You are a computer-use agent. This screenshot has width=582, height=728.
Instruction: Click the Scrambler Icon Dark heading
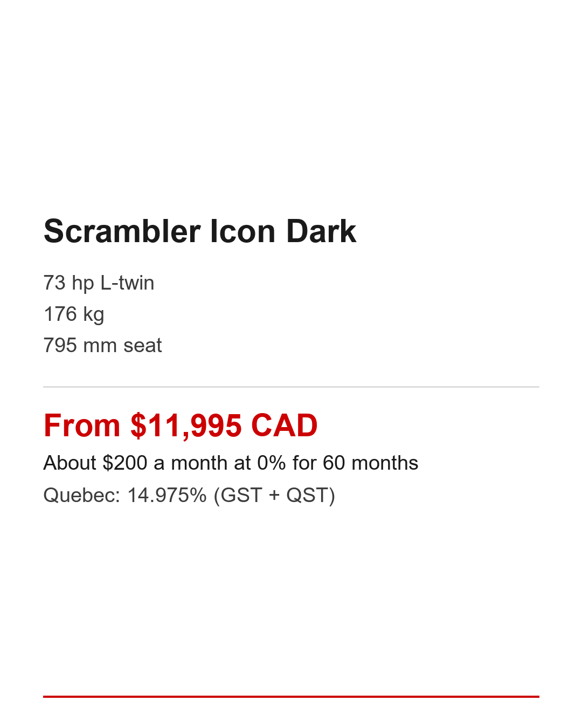tap(199, 231)
